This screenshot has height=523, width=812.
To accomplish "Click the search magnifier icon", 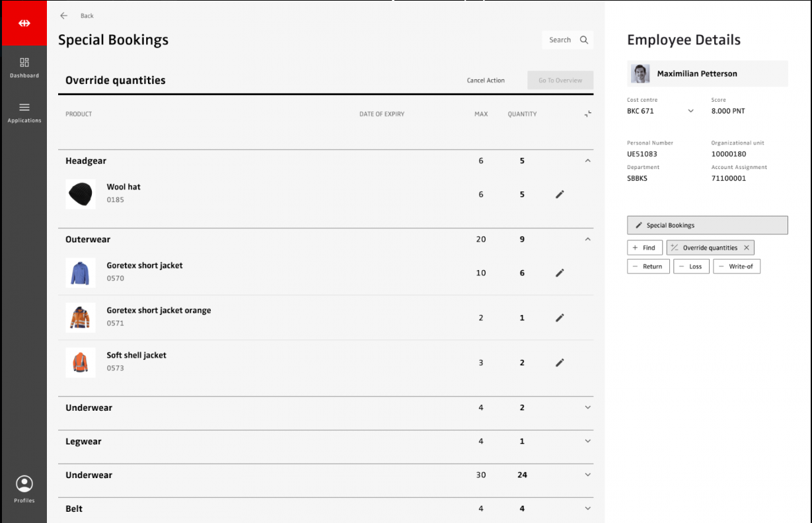I will tap(584, 40).
